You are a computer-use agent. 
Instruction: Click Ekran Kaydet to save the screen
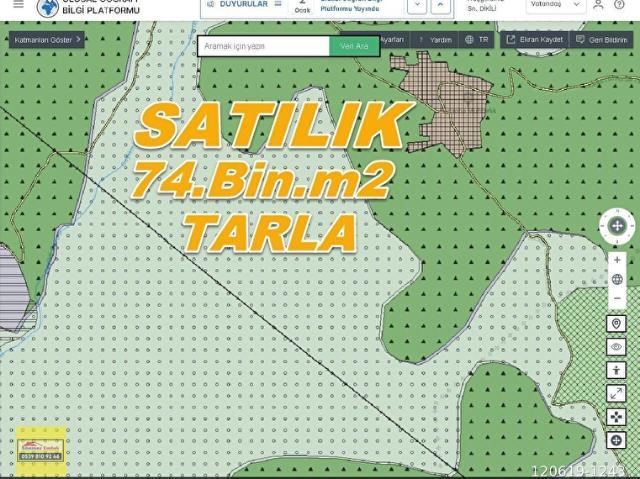click(x=535, y=40)
